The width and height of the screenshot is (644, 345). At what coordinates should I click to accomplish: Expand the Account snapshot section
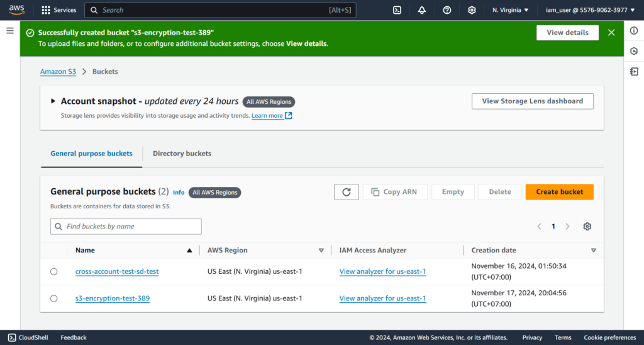click(53, 101)
